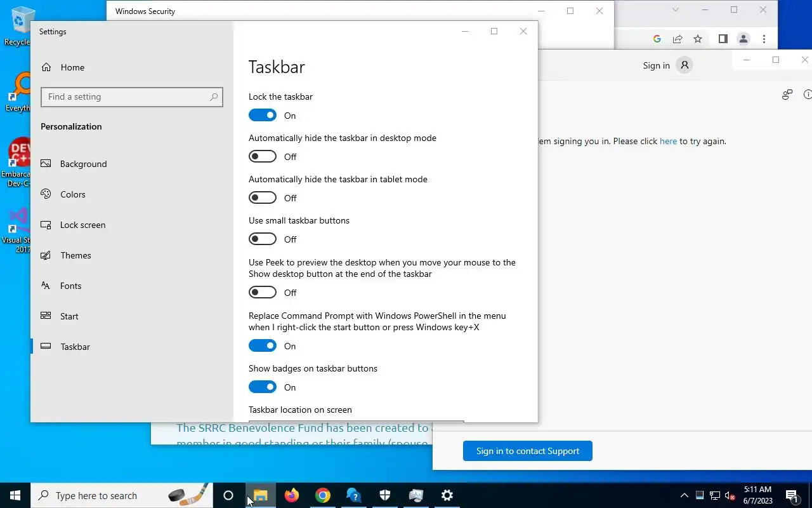
Task: Disable Replace Command Prompt with PowerShell
Action: click(x=263, y=345)
